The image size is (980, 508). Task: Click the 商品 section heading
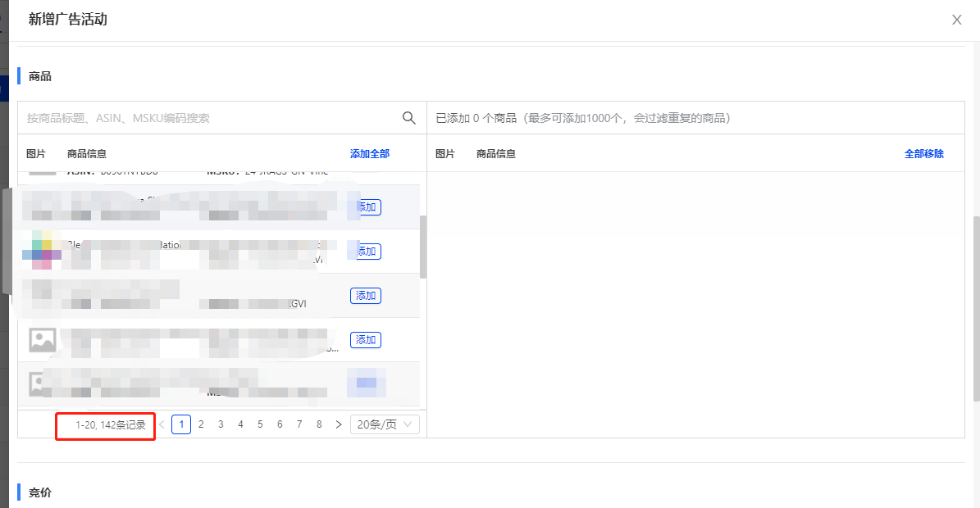pos(40,76)
